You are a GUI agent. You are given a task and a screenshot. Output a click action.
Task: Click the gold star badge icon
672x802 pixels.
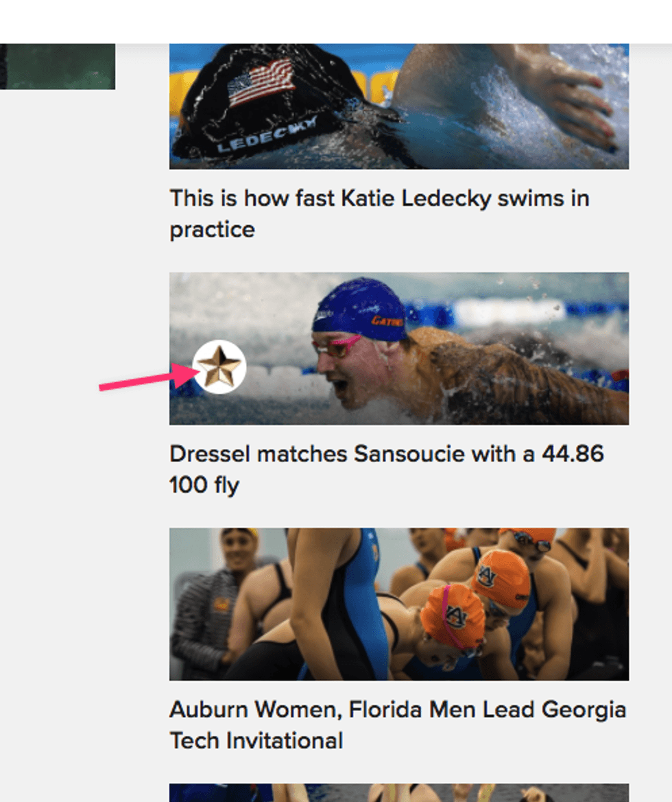pyautogui.click(x=219, y=367)
